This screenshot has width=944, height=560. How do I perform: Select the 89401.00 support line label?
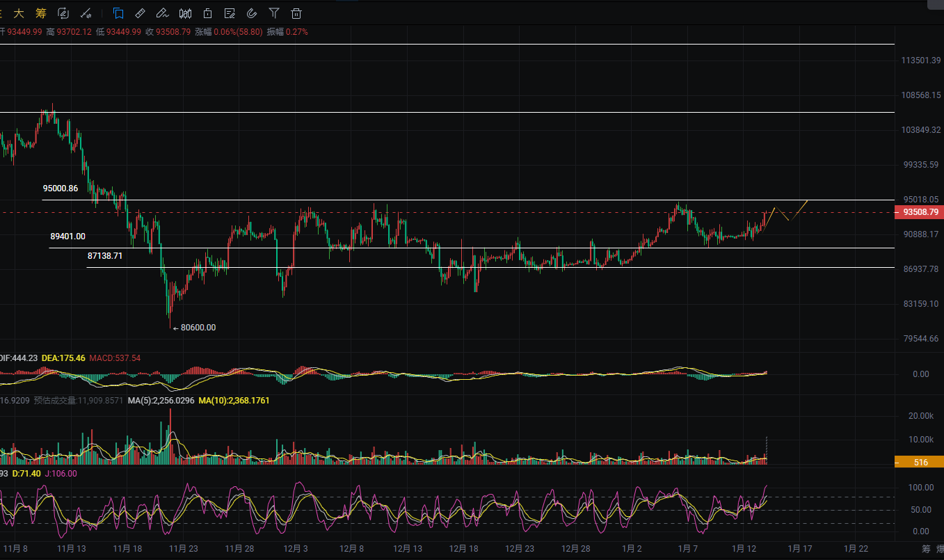tap(67, 237)
